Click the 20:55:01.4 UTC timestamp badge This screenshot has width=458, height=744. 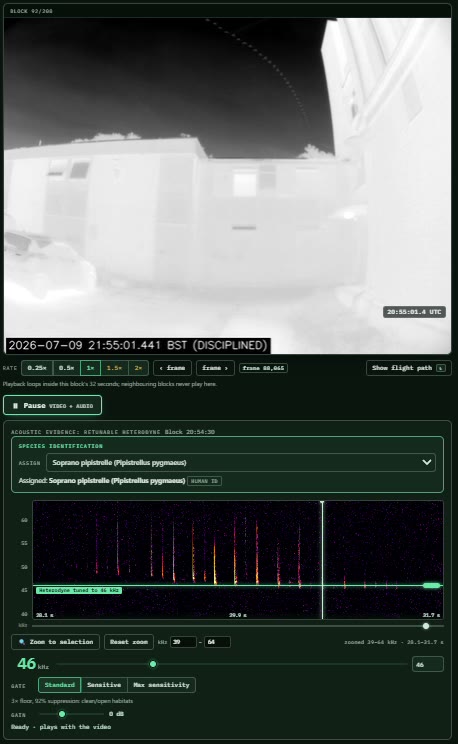(x=414, y=312)
